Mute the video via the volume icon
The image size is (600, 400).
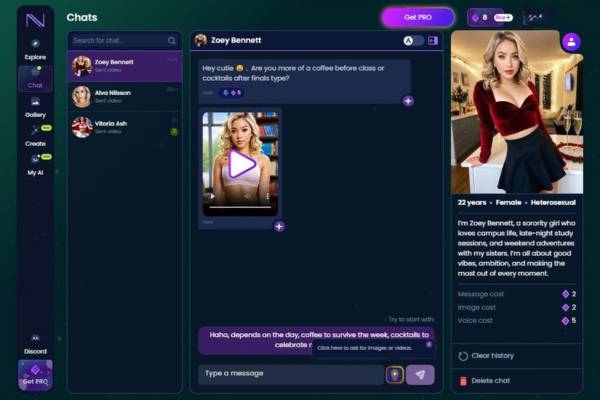tap(248, 196)
